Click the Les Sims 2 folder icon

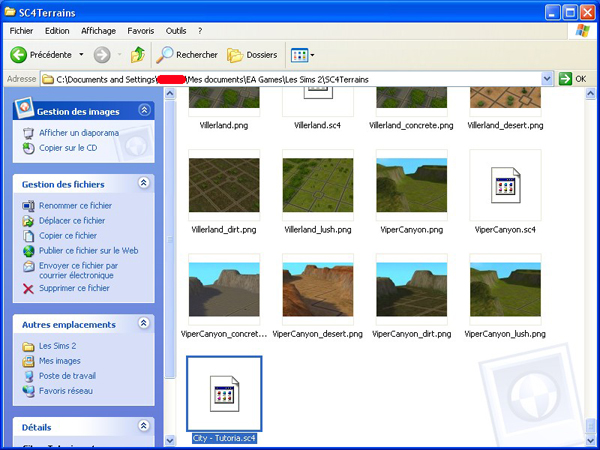click(x=28, y=346)
